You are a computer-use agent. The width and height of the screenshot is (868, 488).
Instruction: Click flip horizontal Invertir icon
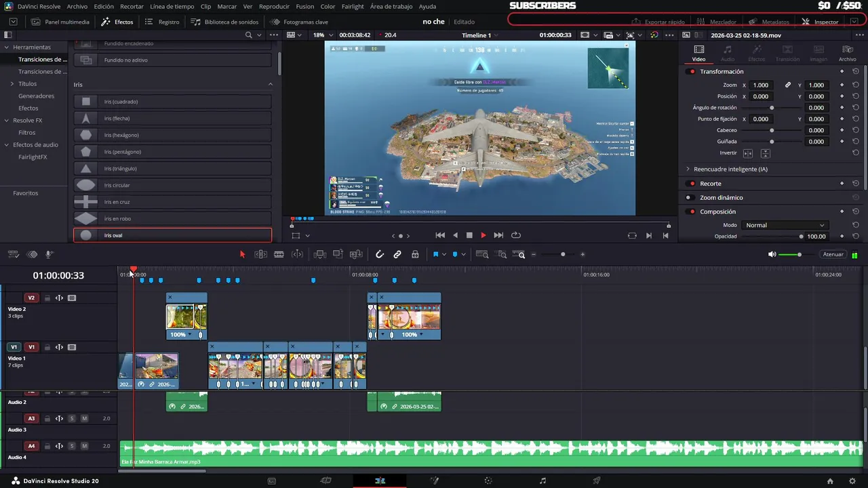click(x=748, y=153)
